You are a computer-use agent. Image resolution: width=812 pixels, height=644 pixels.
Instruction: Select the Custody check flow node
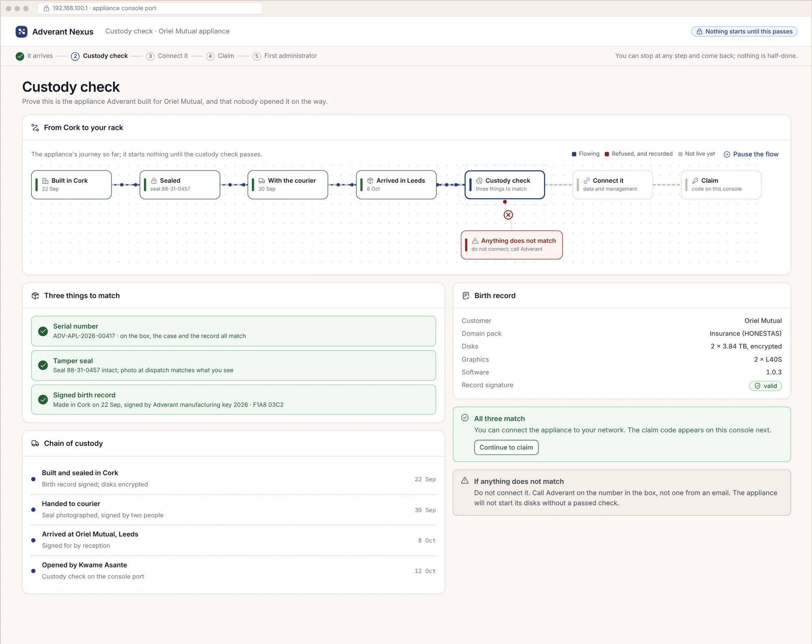[x=505, y=185]
